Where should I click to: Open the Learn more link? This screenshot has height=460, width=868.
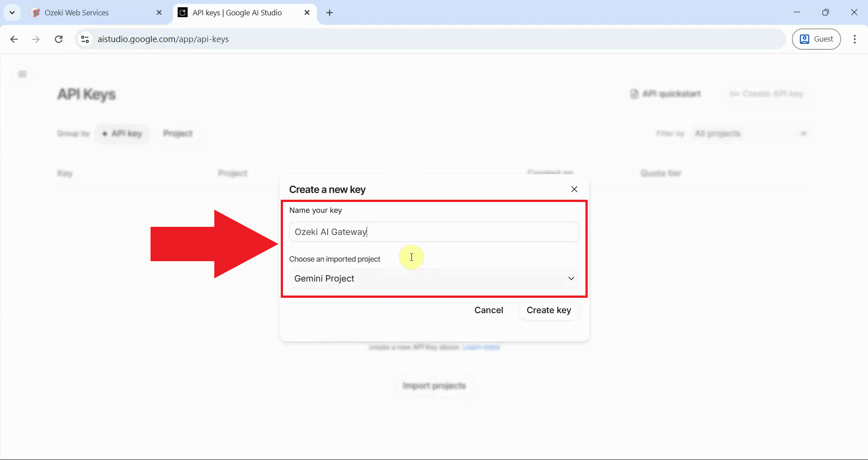[x=481, y=347]
